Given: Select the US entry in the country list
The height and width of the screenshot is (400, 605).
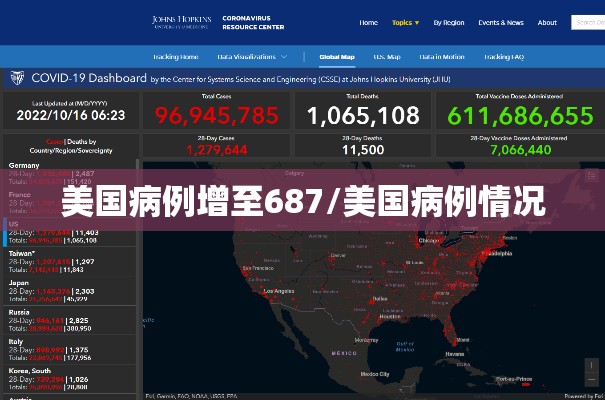Looking at the screenshot, I should point(69,232).
